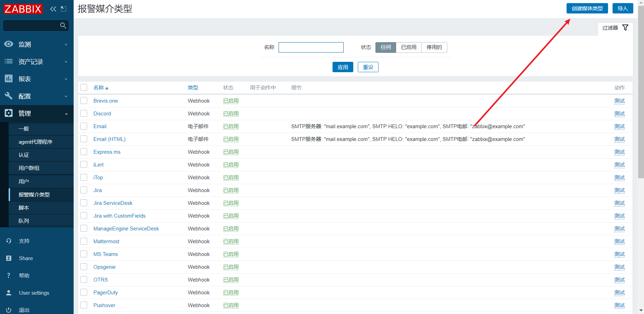The height and width of the screenshot is (314, 644).
Task: Click the wrench icon for 配置
Action: (9, 96)
